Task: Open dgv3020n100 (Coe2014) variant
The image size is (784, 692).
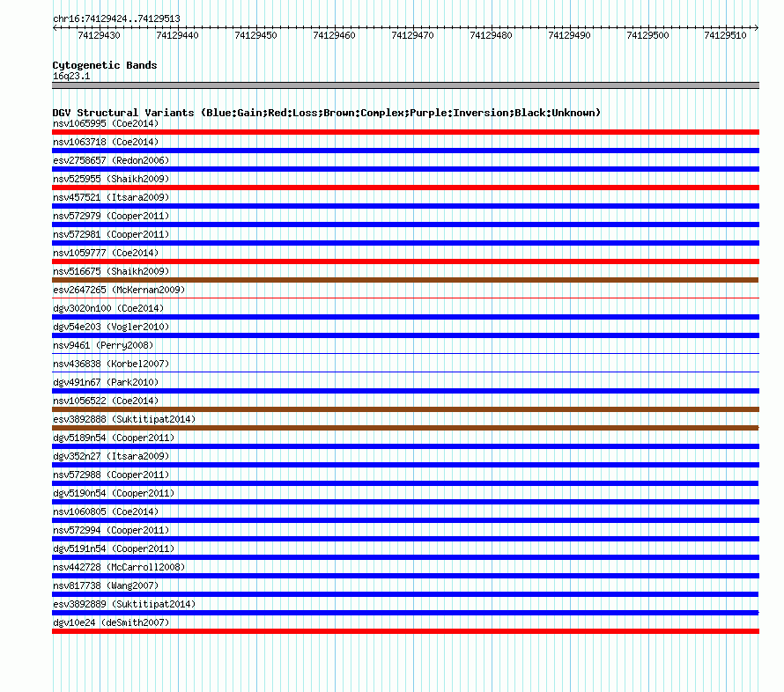Action: point(108,308)
